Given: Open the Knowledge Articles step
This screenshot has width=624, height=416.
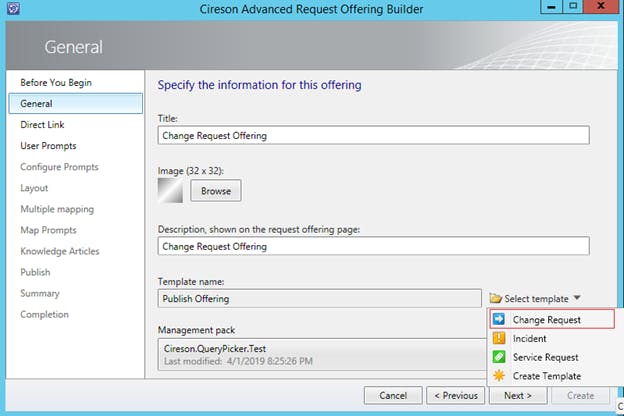Looking at the screenshot, I should point(60,251).
